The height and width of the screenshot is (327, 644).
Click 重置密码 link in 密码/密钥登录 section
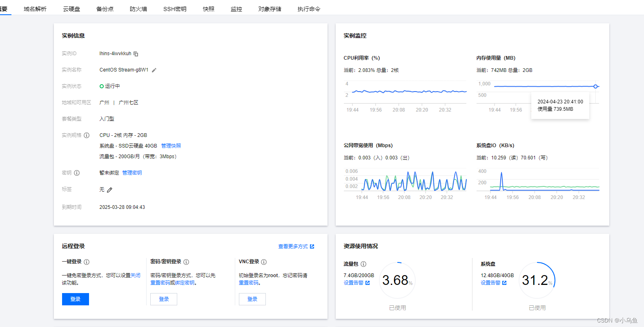point(160,283)
